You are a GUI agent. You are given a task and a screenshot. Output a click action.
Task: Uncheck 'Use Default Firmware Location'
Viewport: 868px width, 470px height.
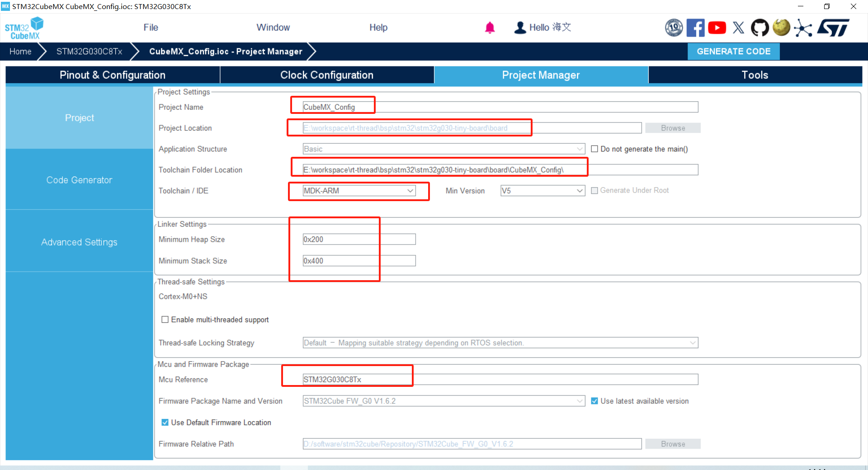coord(165,423)
